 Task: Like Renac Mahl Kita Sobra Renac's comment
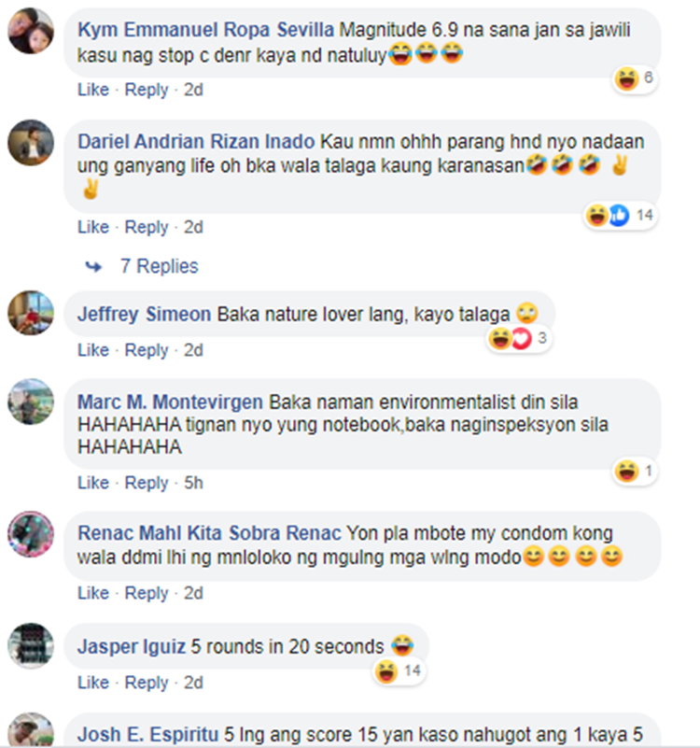click(x=93, y=593)
